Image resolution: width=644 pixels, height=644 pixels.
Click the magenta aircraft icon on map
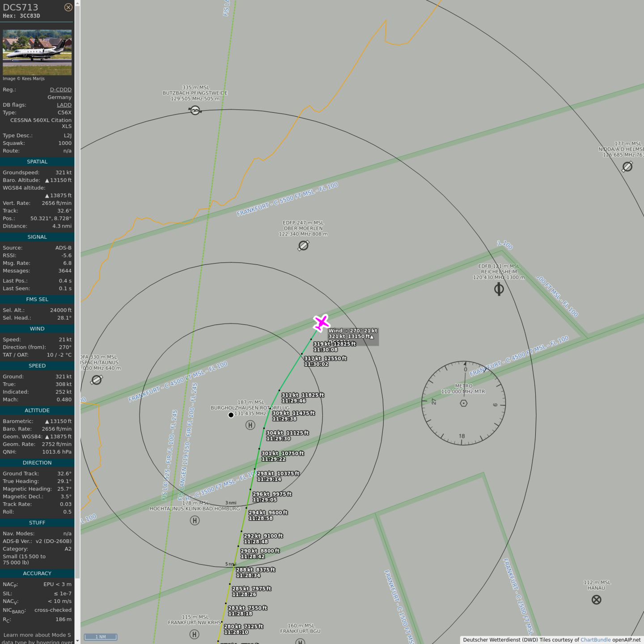[321, 322]
